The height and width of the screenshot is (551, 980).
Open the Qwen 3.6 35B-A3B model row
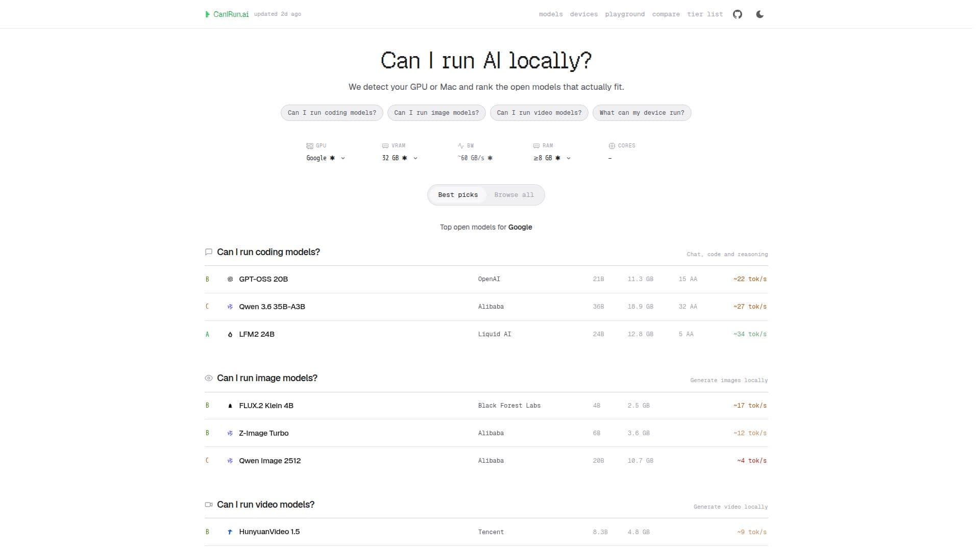(486, 307)
